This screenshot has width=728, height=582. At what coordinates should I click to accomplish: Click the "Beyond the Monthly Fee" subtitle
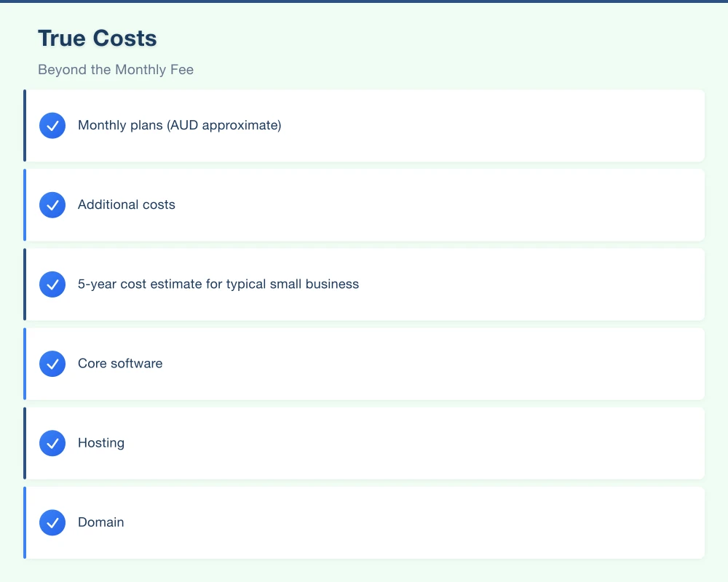click(x=116, y=71)
